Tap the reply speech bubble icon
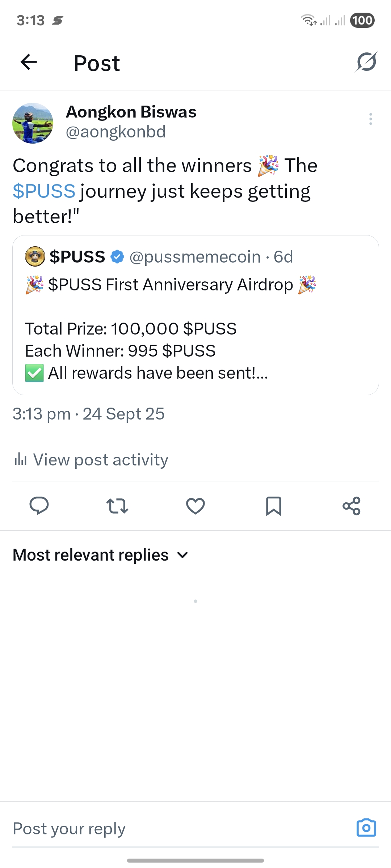Screen dimensions: 391x868 [39, 506]
